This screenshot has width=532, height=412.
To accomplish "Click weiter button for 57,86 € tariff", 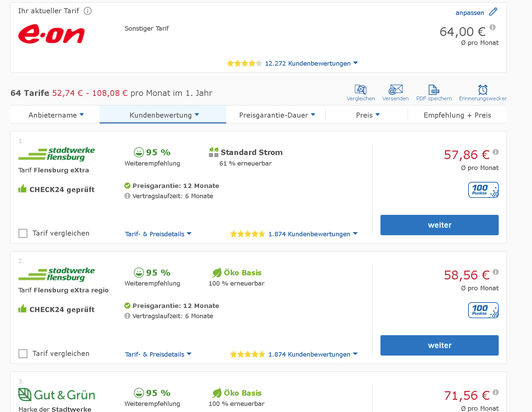I will (439, 225).
